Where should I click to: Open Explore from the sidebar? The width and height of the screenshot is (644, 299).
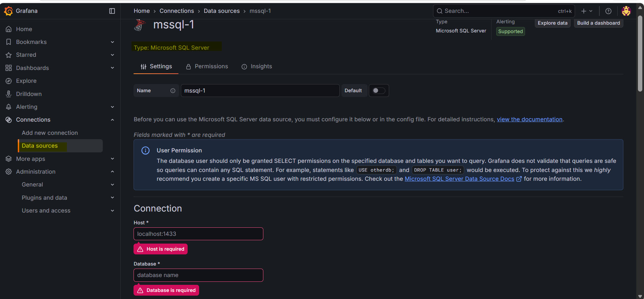pos(26,81)
